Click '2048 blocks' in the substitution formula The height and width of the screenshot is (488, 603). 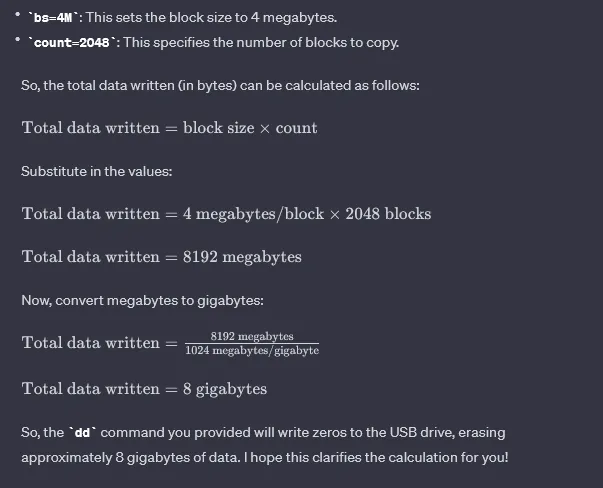click(x=388, y=214)
